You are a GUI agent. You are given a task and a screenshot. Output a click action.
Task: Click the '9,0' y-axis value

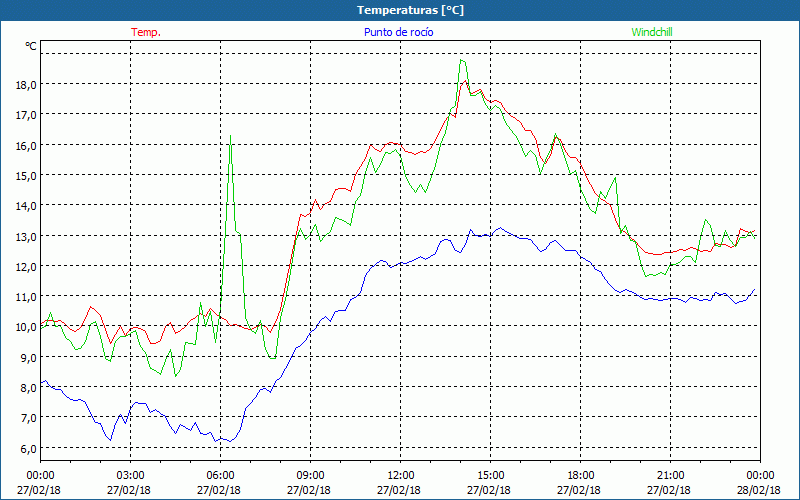28,358
